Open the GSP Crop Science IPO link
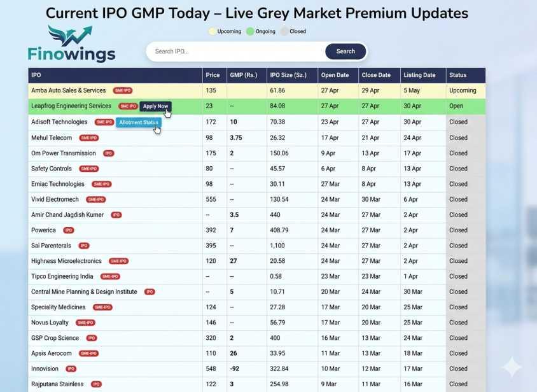The height and width of the screenshot is (392, 537). pyautogui.click(x=55, y=339)
